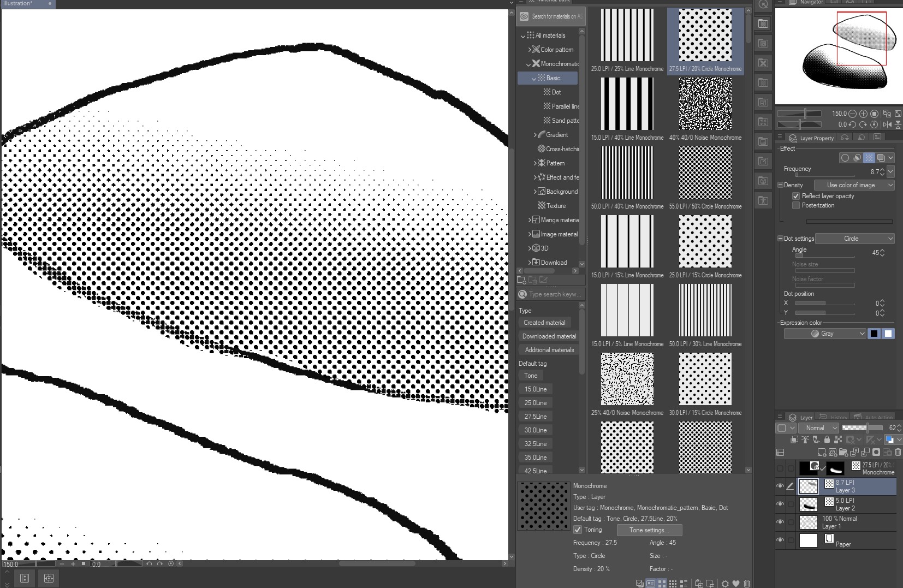This screenshot has height=588, width=903.
Task: Click the Tone settings button
Action: [649, 530]
